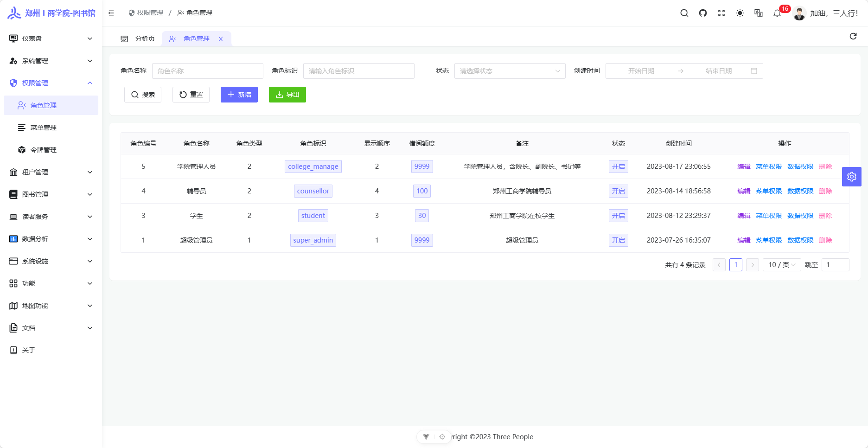Expand the 数据分析 menu chevron
This screenshot has height=448, width=868.
click(x=90, y=239)
